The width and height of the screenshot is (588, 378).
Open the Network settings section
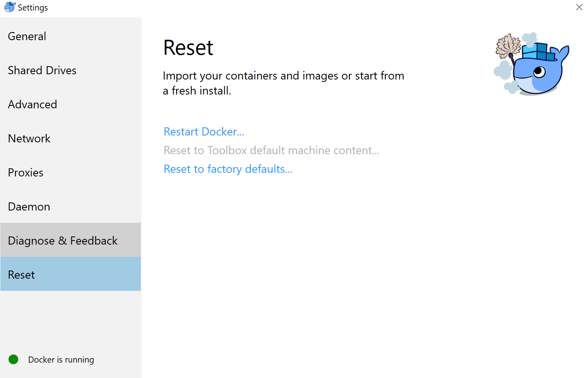point(29,138)
